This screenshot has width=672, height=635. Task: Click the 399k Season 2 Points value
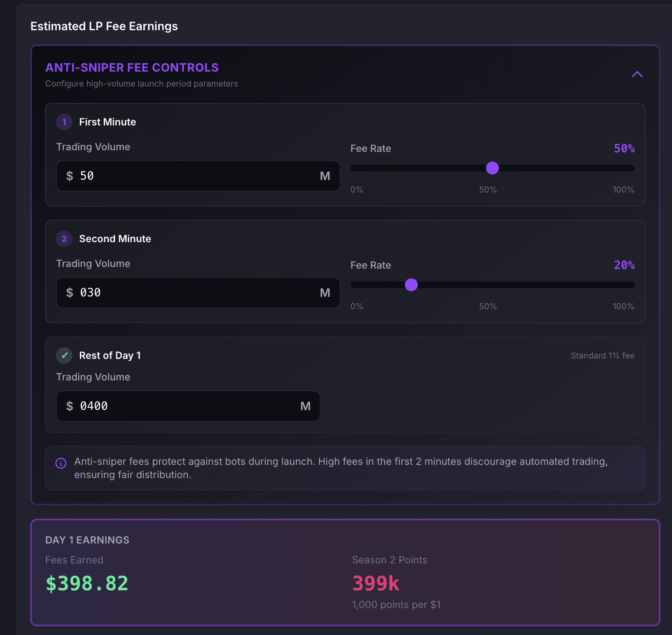pyautogui.click(x=376, y=583)
